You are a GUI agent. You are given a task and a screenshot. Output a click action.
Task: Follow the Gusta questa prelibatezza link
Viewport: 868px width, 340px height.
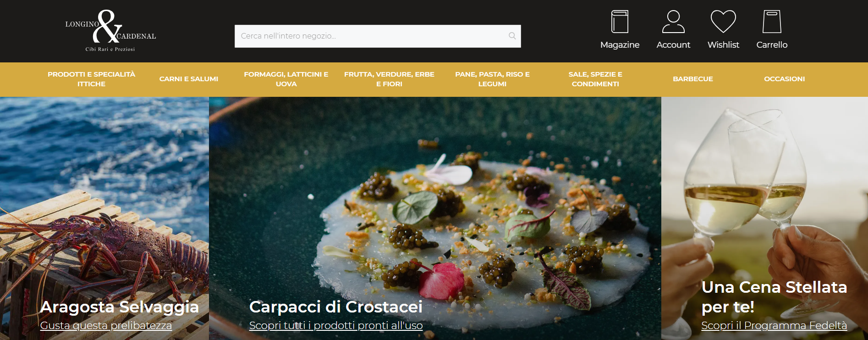tap(106, 325)
